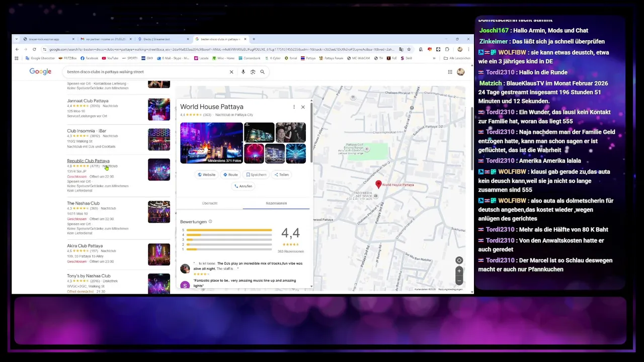Open the Chrome apps shortcut in bookmarks bar
The image size is (644, 362).
[x=16, y=58]
